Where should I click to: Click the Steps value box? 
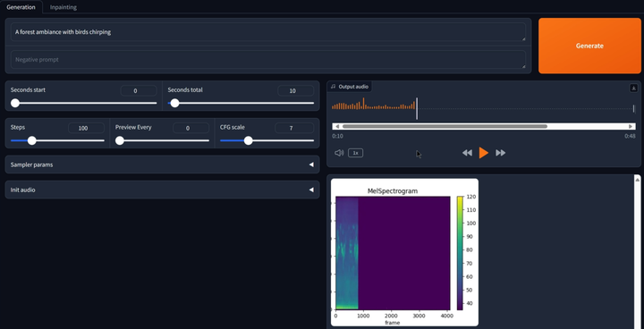pos(86,128)
